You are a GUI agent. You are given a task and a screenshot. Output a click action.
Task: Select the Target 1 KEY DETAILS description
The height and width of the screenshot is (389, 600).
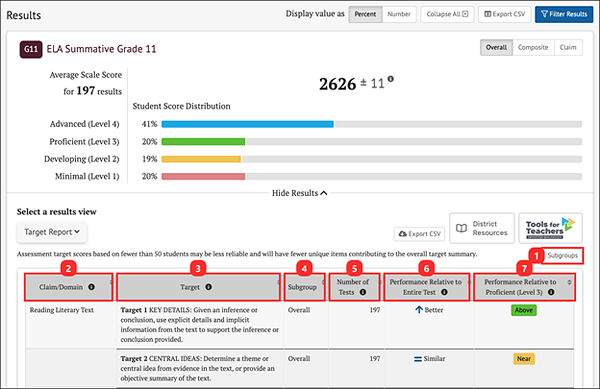[200, 325]
